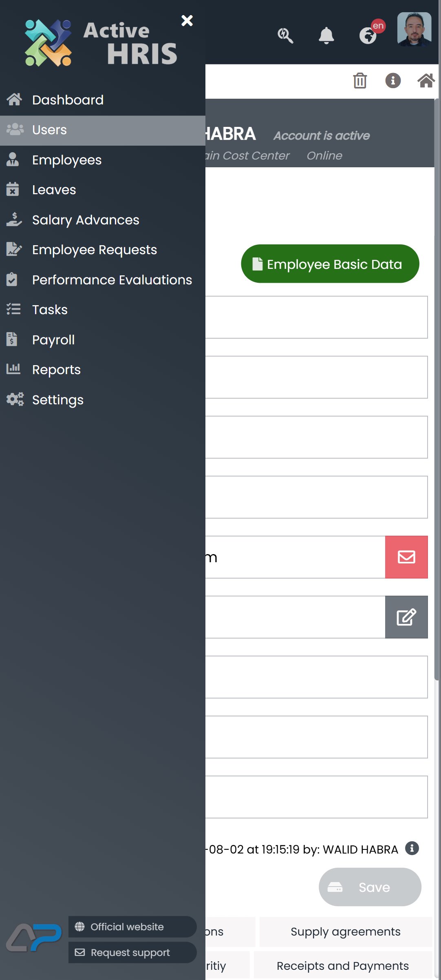Show page info with top info icon
The image size is (441, 980).
click(x=393, y=80)
